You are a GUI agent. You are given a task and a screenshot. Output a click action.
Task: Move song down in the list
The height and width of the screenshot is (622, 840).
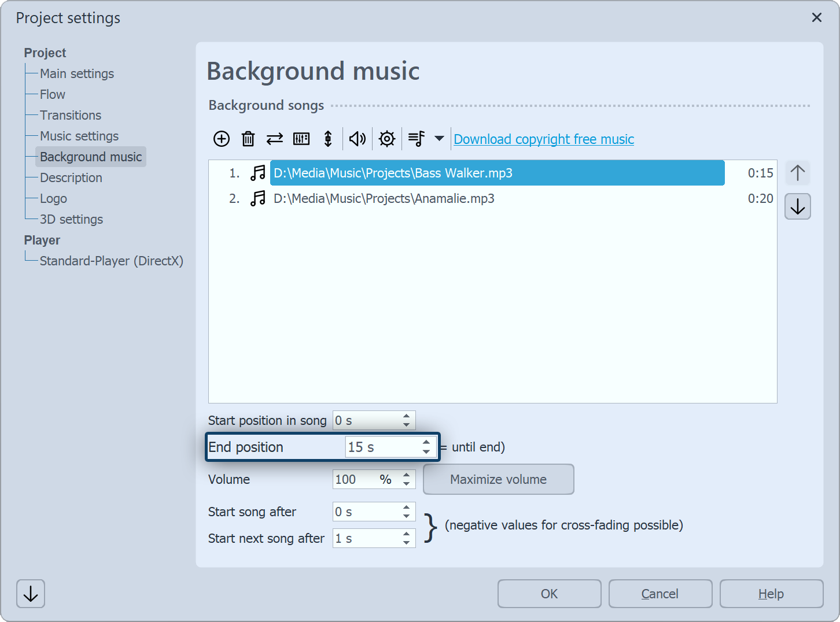798,207
